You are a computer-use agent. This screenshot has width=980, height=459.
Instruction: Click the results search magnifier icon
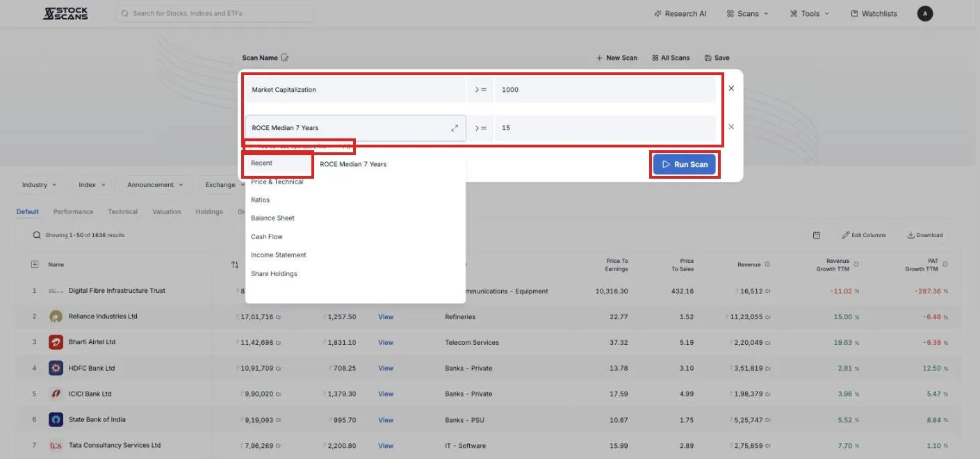[x=37, y=235]
